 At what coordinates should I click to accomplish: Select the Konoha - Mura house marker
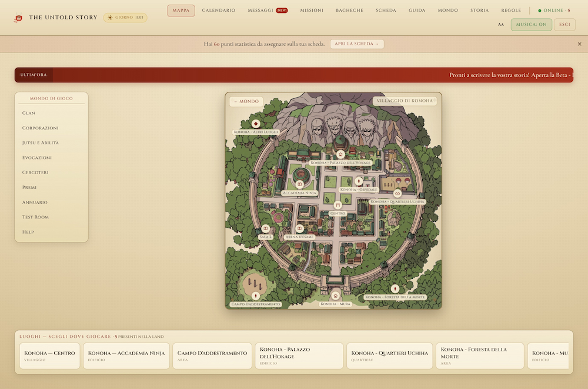[335, 296]
